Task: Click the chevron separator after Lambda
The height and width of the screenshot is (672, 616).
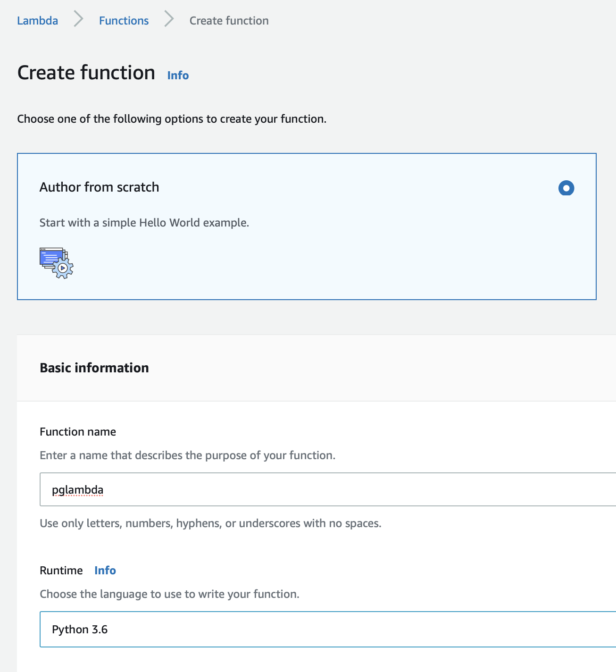Action: 78,20
